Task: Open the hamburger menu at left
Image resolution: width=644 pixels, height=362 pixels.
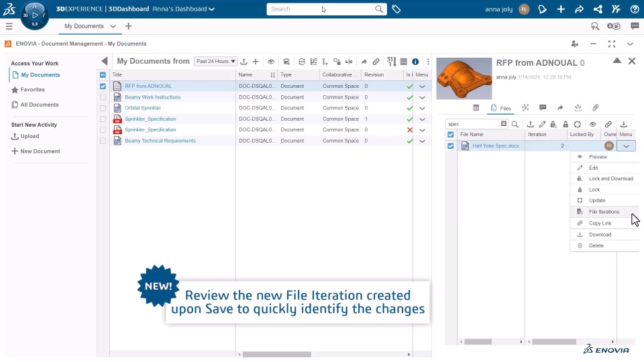Action: click(x=9, y=26)
